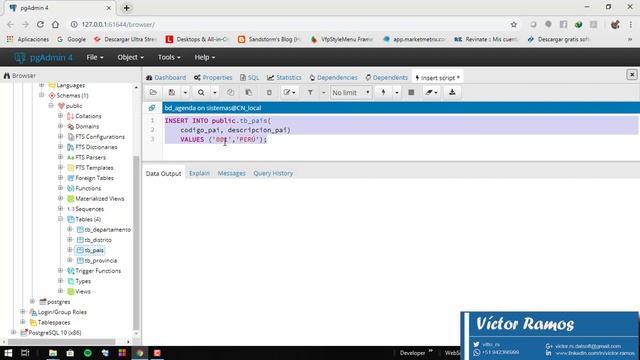The height and width of the screenshot is (360, 640).
Task: Open the Object menu
Action: tap(130, 58)
